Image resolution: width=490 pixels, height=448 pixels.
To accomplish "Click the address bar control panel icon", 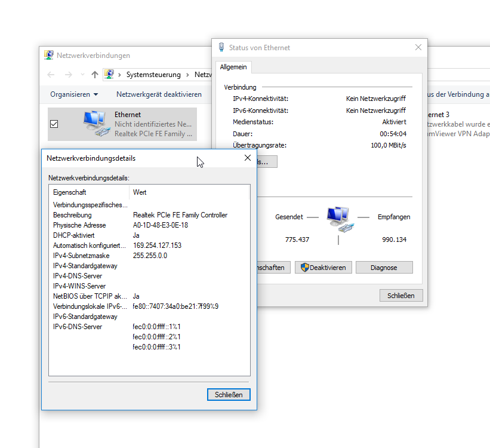I will [x=109, y=75].
